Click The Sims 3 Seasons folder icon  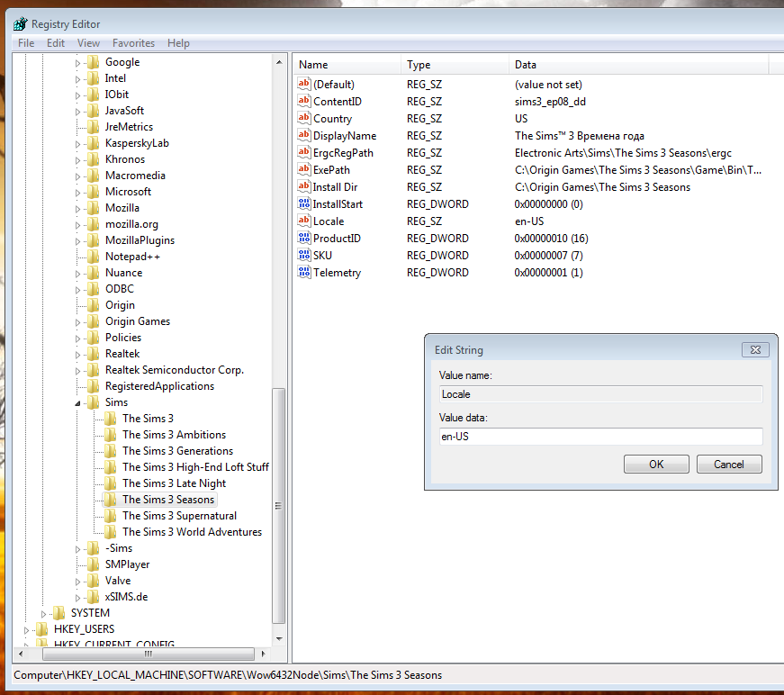pos(111,500)
